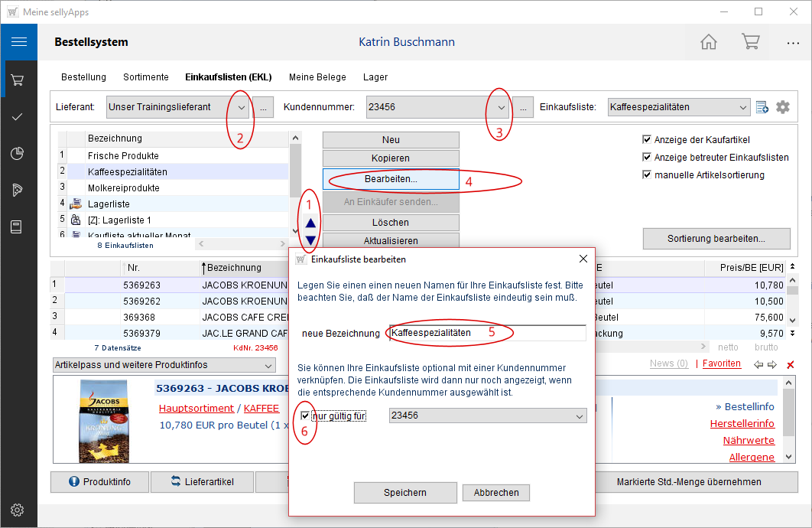Viewport: 812px width, 528px height.
Task: Toggle the Anzeige der Kaufartikel checkbox
Action: (648, 139)
